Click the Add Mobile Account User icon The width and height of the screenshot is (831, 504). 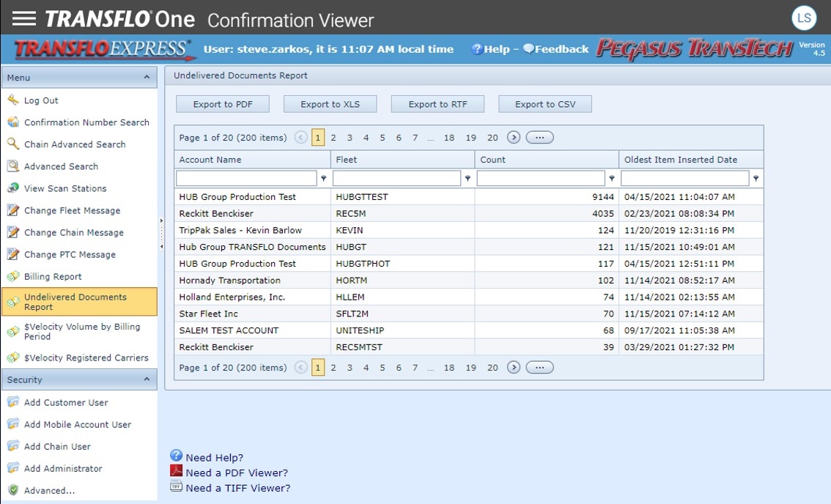click(x=13, y=424)
